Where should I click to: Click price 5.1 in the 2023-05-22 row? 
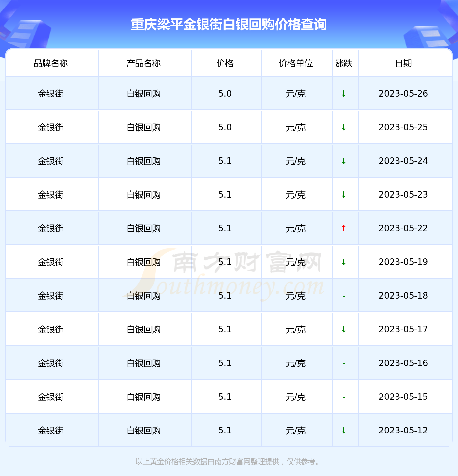coord(225,228)
